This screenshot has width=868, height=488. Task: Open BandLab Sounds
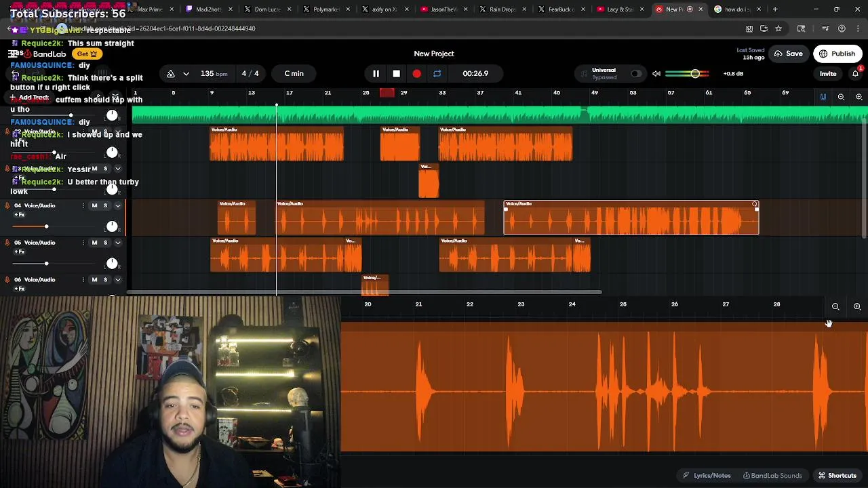(x=772, y=475)
